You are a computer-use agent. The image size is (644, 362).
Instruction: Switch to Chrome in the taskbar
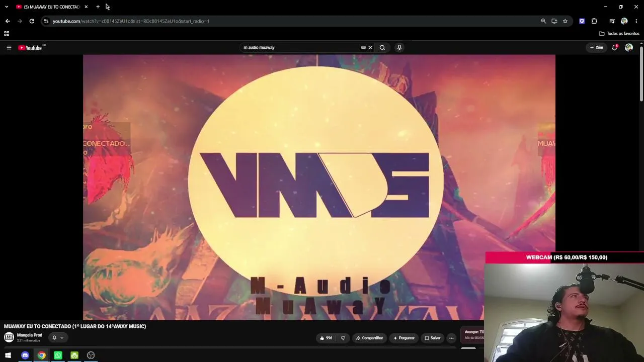(x=42, y=355)
